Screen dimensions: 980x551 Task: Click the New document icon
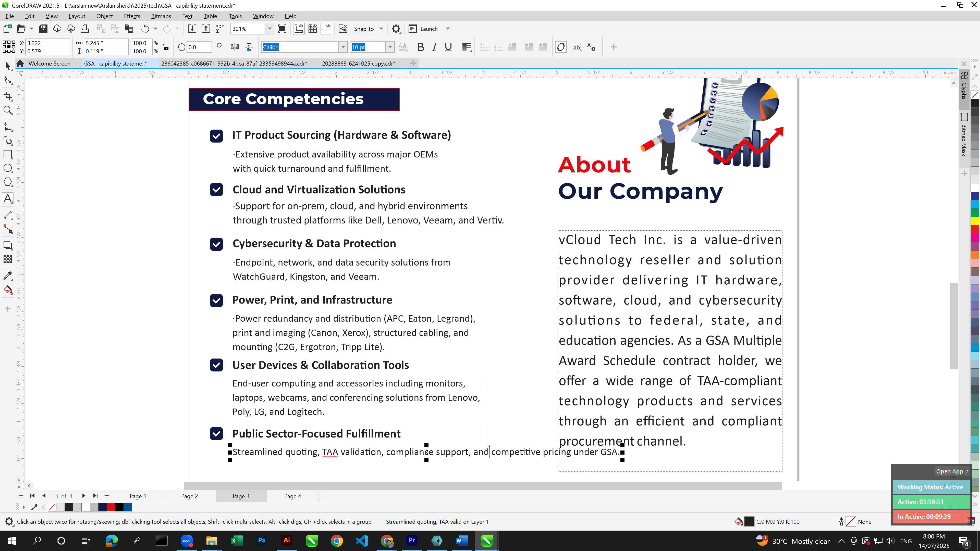click(7, 29)
